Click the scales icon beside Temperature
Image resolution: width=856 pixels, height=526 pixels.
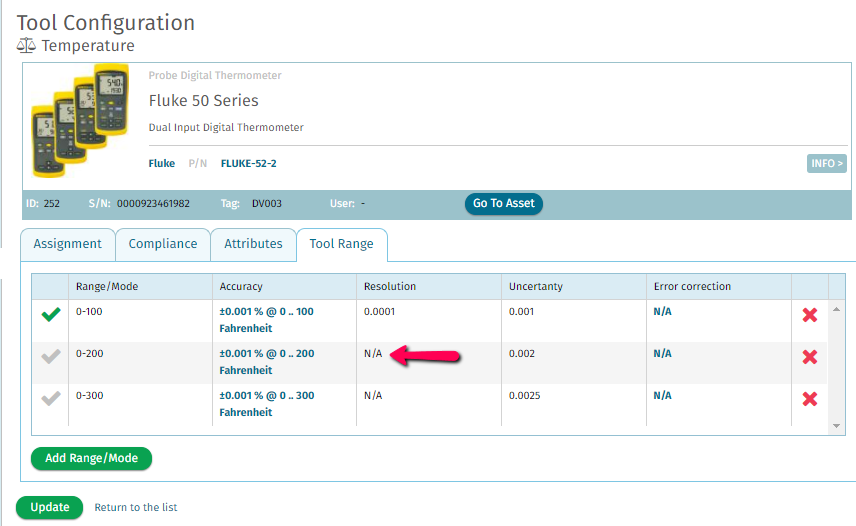(x=26, y=45)
